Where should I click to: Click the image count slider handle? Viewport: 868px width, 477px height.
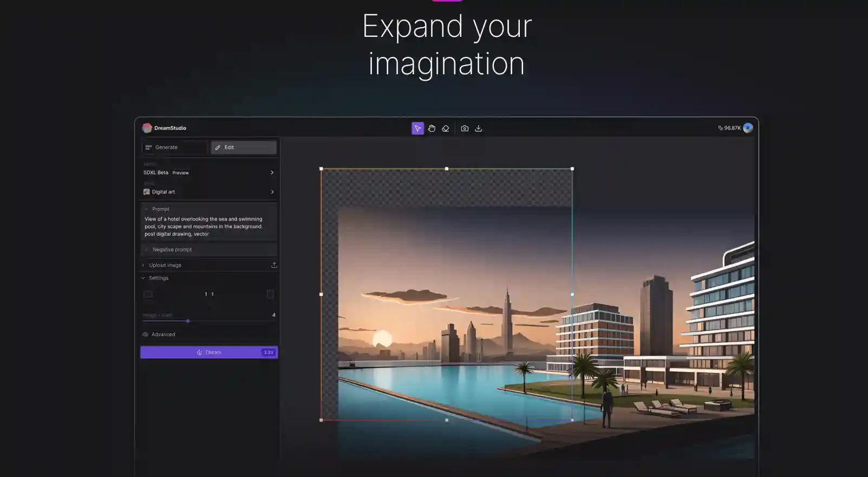[188, 321]
